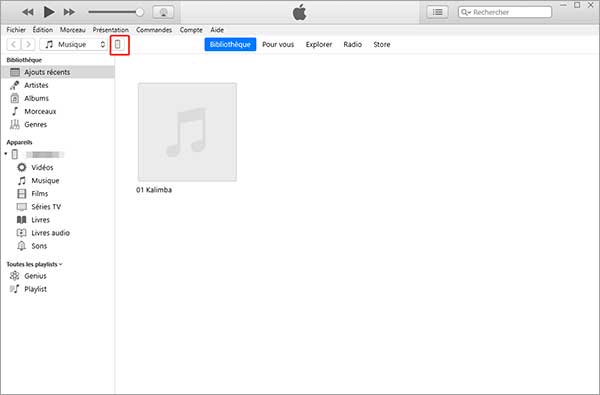
Task: Show the Up Next list icon
Action: tap(437, 12)
